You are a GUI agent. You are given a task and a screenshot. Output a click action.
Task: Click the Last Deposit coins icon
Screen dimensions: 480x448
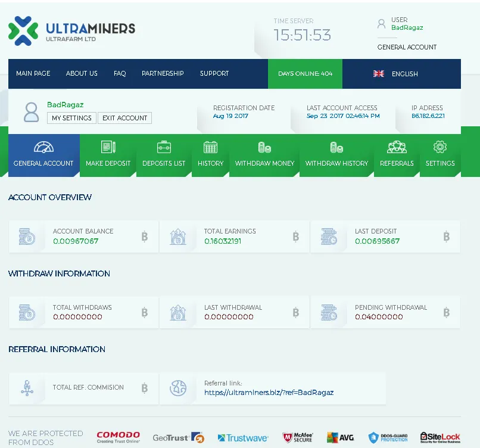(x=329, y=237)
